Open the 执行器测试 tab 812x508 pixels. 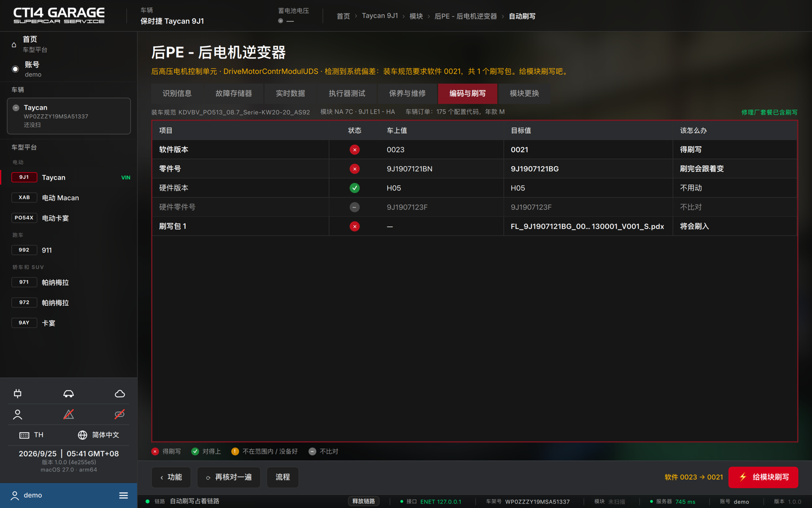[347, 93]
